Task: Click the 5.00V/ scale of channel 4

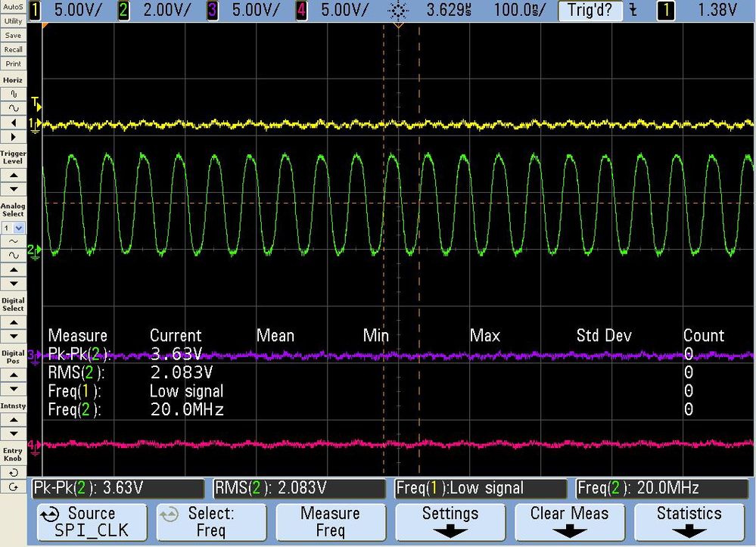Action: [344, 10]
